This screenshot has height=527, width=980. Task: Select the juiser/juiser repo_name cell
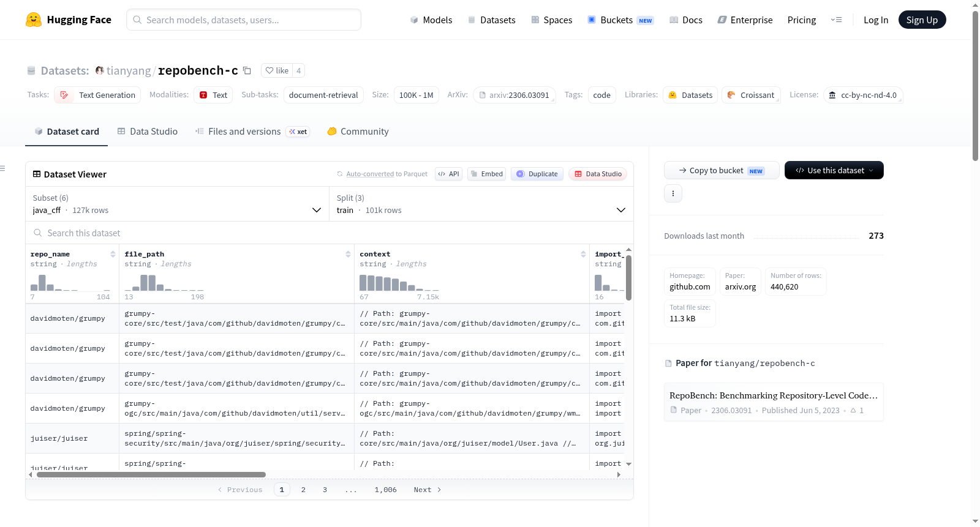click(x=72, y=438)
